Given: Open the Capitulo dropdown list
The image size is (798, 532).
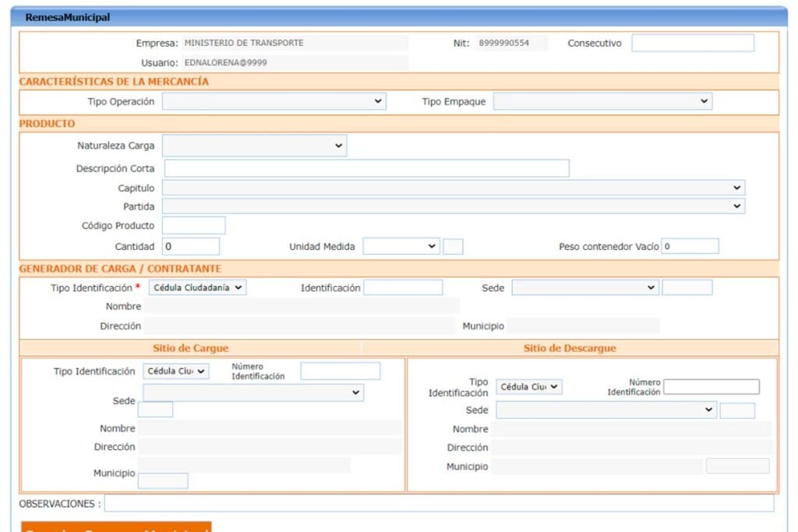Looking at the screenshot, I should point(453,188).
